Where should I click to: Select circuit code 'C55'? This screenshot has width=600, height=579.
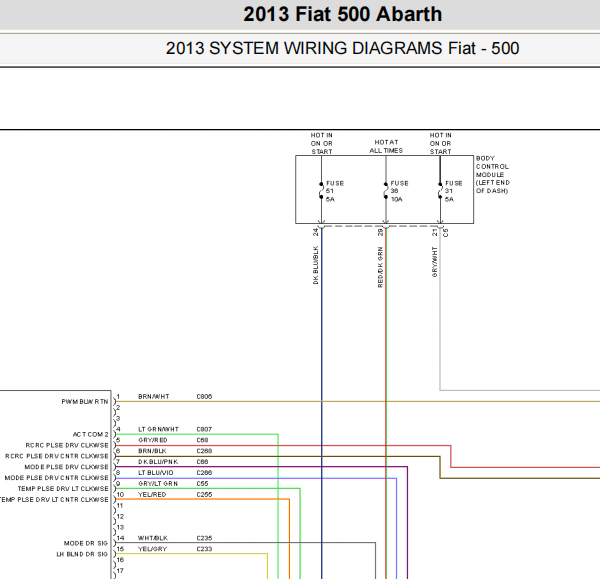(202, 484)
